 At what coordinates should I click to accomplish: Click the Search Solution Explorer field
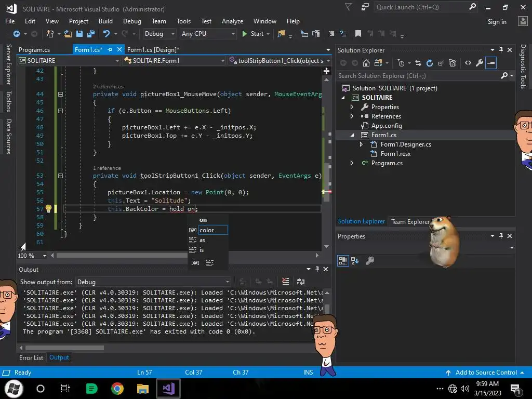tap(419, 76)
